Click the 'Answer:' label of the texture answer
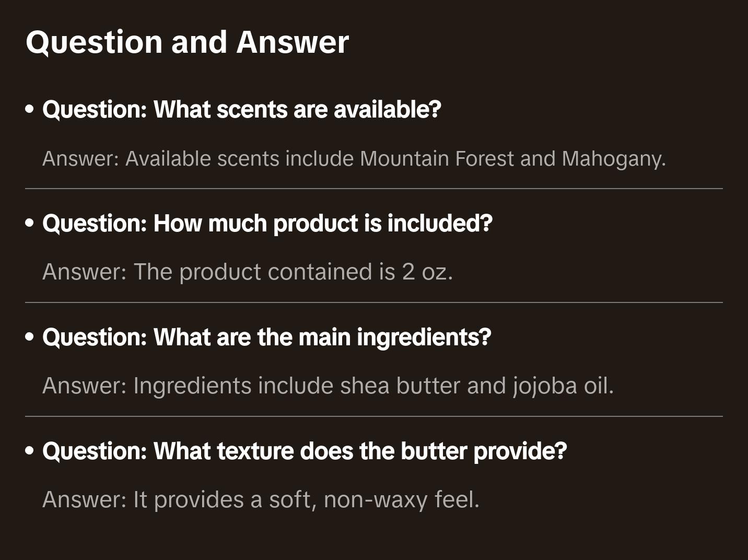 (x=85, y=500)
